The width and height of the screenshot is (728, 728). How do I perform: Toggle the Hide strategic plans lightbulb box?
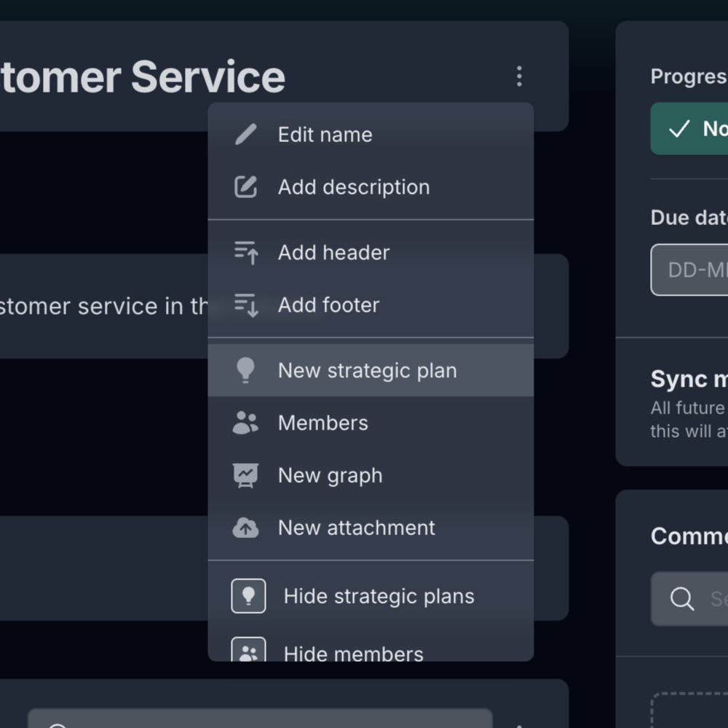(248, 596)
